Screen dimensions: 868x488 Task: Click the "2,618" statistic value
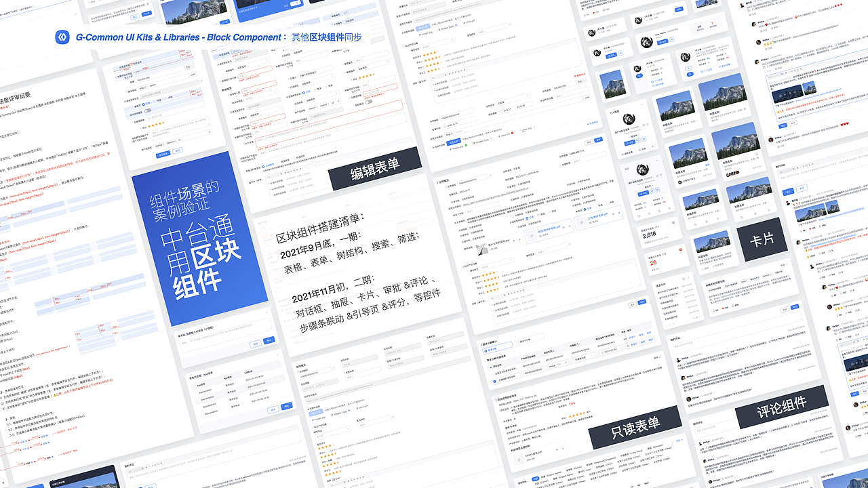pos(650,235)
